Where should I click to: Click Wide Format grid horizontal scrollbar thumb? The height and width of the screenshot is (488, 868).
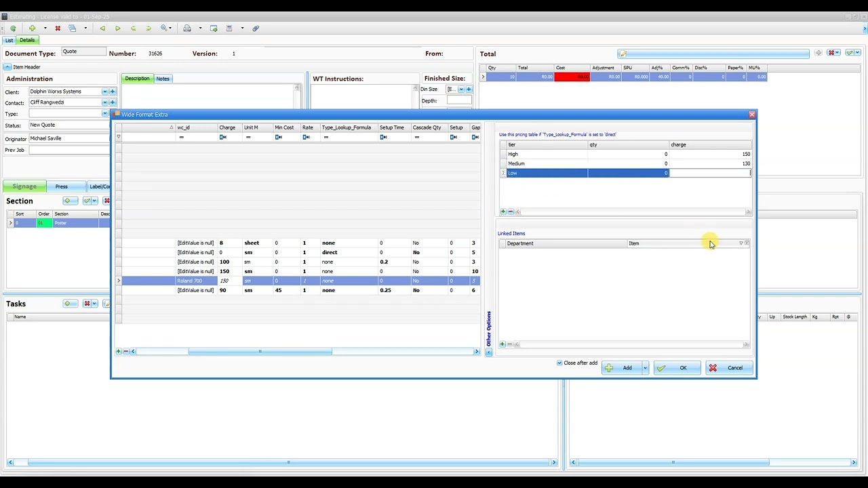(x=260, y=351)
